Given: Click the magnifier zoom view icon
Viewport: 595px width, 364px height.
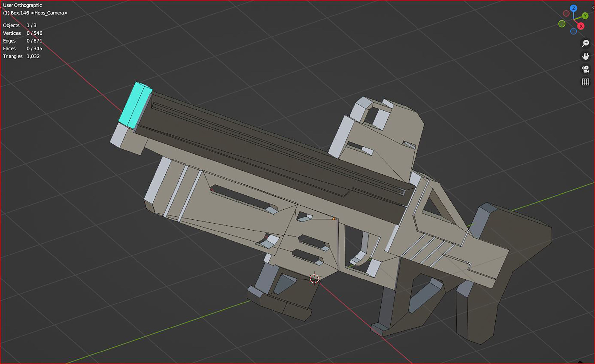Looking at the screenshot, I should click(x=585, y=43).
